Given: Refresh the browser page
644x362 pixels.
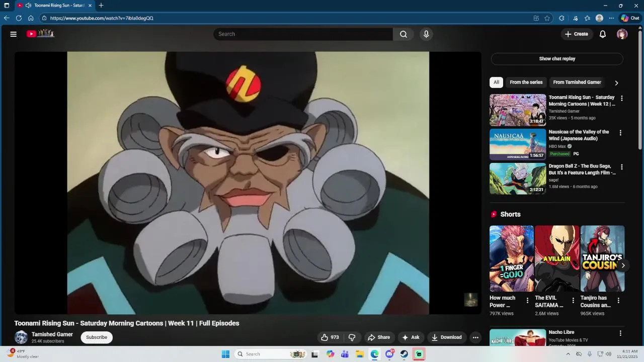Looking at the screenshot, I should pos(19,18).
